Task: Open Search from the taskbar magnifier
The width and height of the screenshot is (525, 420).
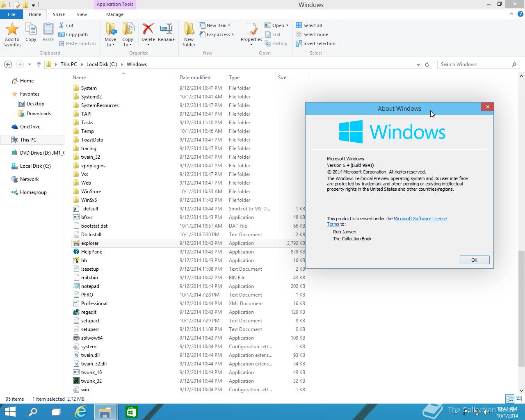Action: click(33, 412)
